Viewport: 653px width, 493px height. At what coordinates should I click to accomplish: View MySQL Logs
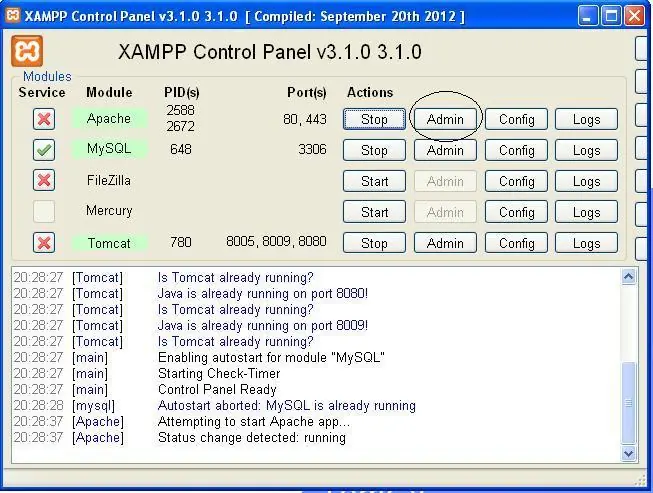point(586,150)
